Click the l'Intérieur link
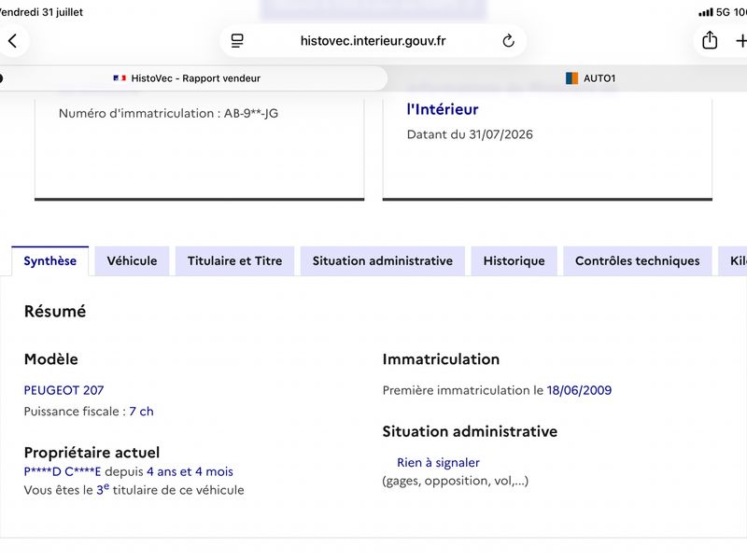The width and height of the screenshot is (747, 560). (x=443, y=109)
